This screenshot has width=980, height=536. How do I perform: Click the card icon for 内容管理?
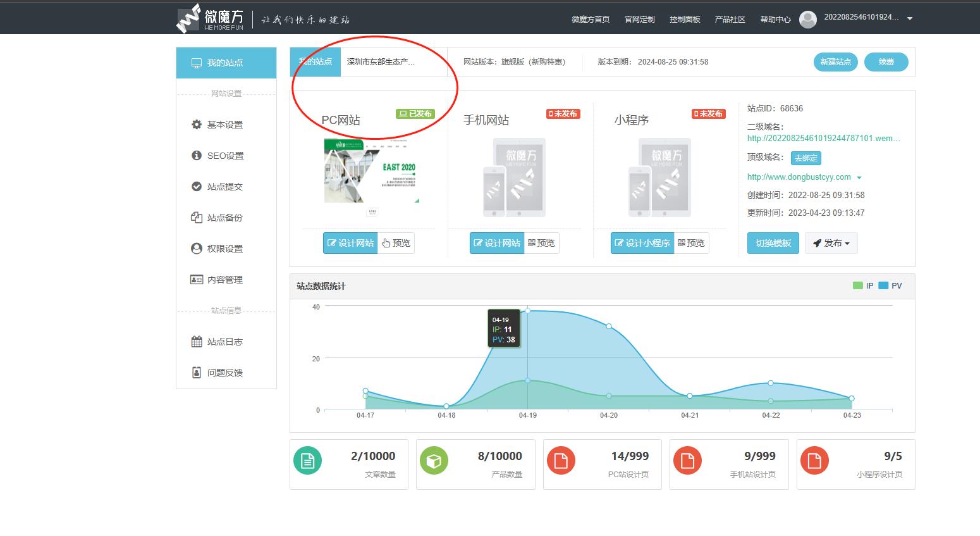(x=197, y=280)
